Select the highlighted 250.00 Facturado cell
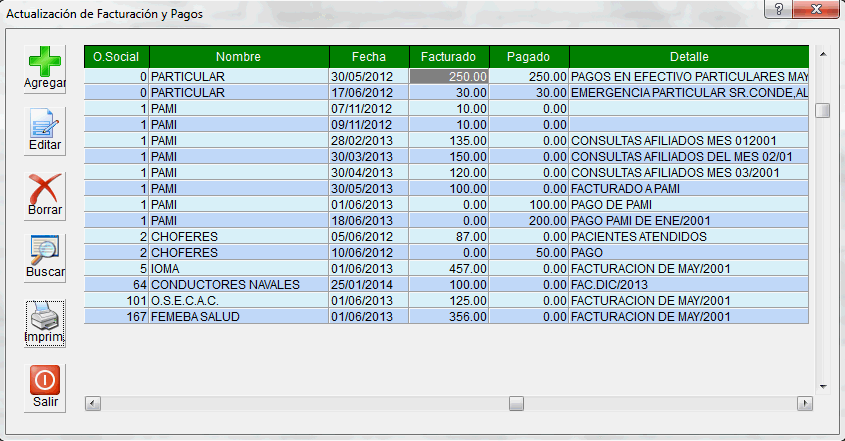The image size is (845, 441). 449,77
